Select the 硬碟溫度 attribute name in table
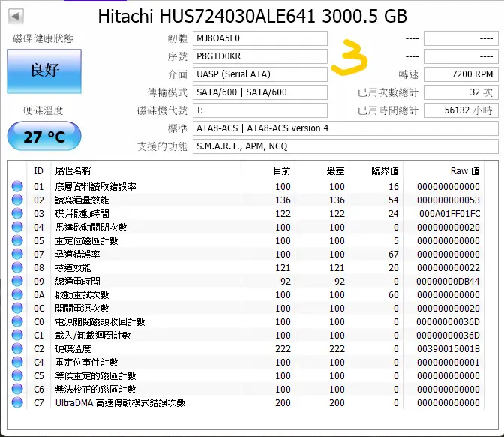The height and width of the screenshot is (437, 504). point(73,349)
